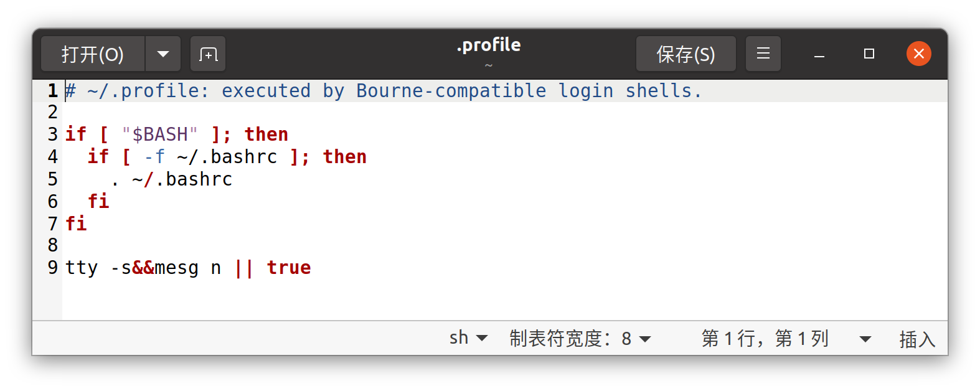Open a new tab with the new-document icon

207,54
